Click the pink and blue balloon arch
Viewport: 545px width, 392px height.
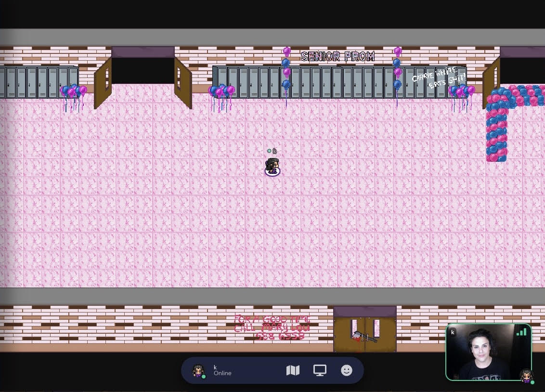[498, 120]
